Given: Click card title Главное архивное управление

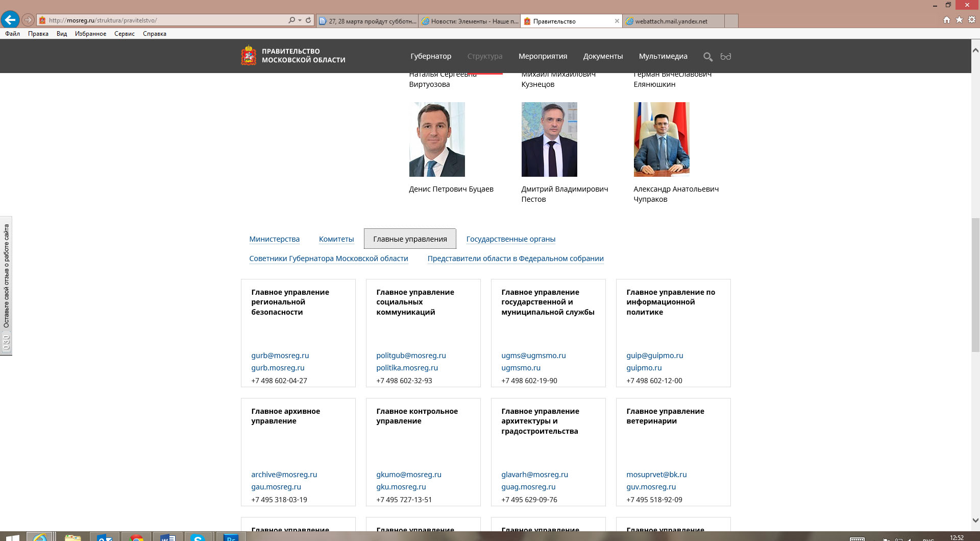Looking at the screenshot, I should tap(285, 416).
